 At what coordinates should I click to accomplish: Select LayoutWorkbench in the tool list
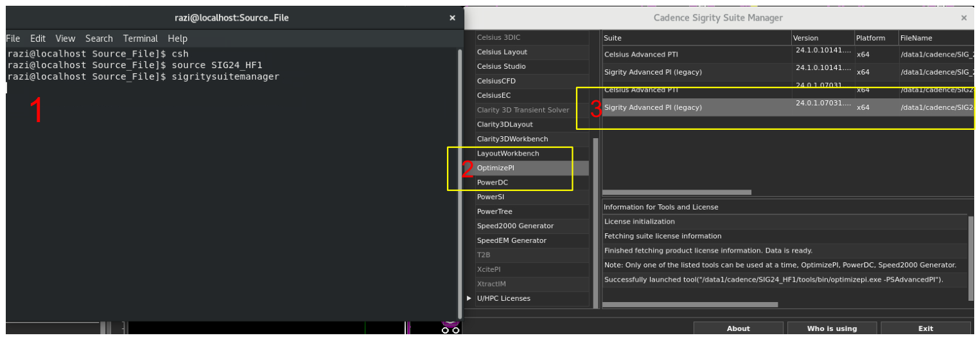(x=532, y=154)
